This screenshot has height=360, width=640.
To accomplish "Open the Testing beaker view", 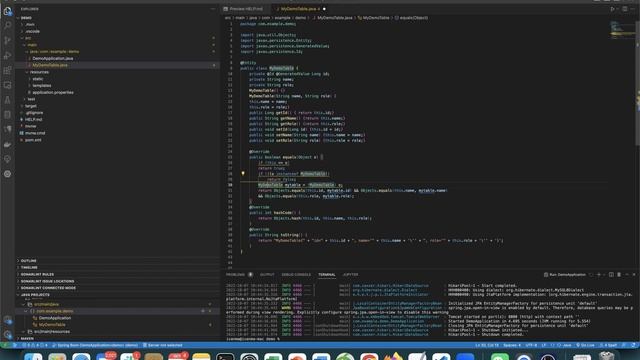I will point(7,100).
